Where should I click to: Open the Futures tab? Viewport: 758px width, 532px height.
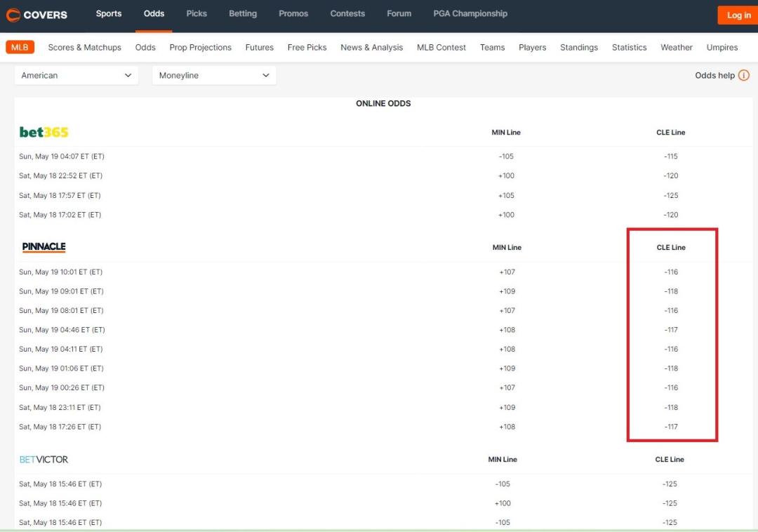(260, 47)
